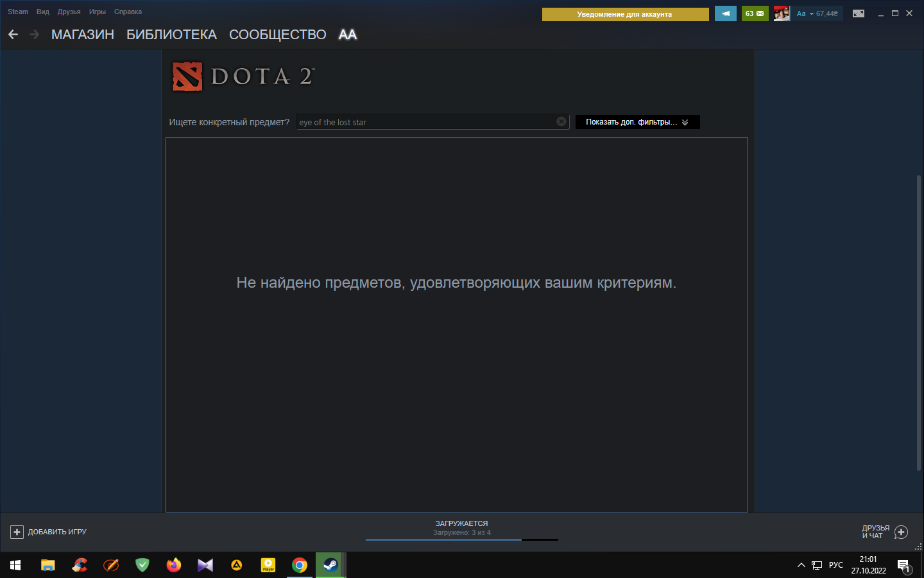The image size is (924, 578).
Task: Click the ДОБАВИТЬ ИГРУ button
Action: [x=58, y=532]
